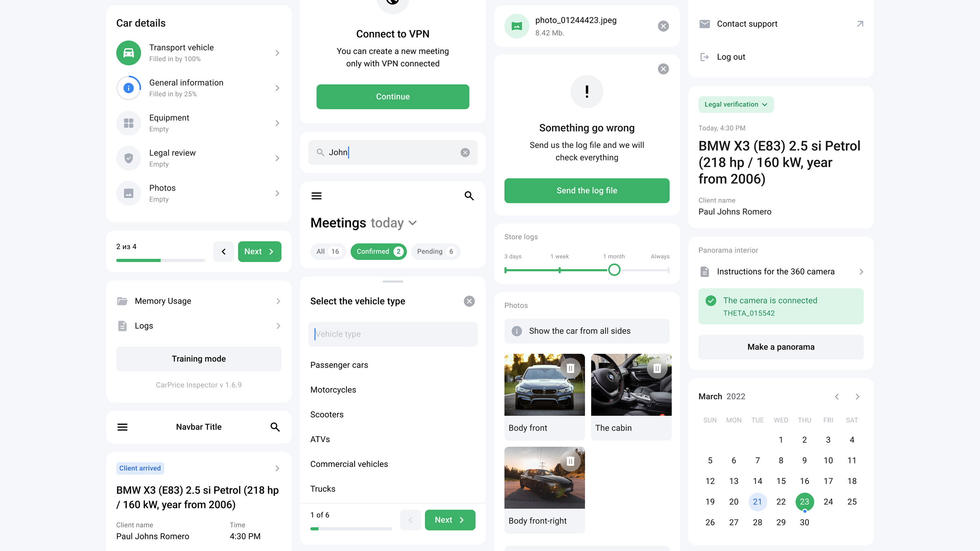Click trash icon on The cabin photo
This screenshot has width=980, height=551.
pyautogui.click(x=657, y=368)
